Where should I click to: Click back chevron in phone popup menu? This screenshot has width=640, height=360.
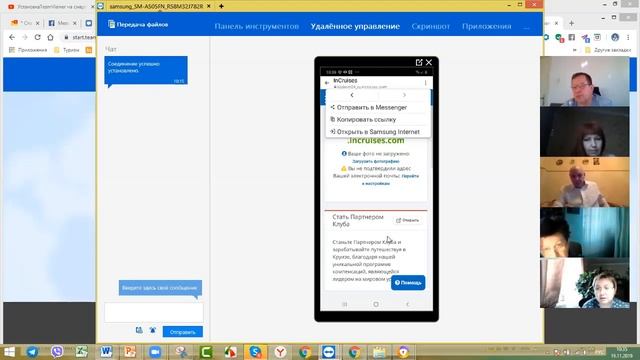point(352,95)
